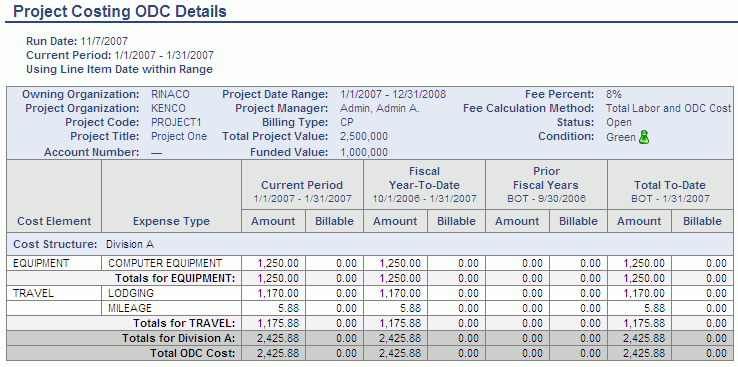This screenshot has width=738, height=367.
Task: Click the Current Period 1,250.00 Computer Equipment amount
Action: [278, 263]
